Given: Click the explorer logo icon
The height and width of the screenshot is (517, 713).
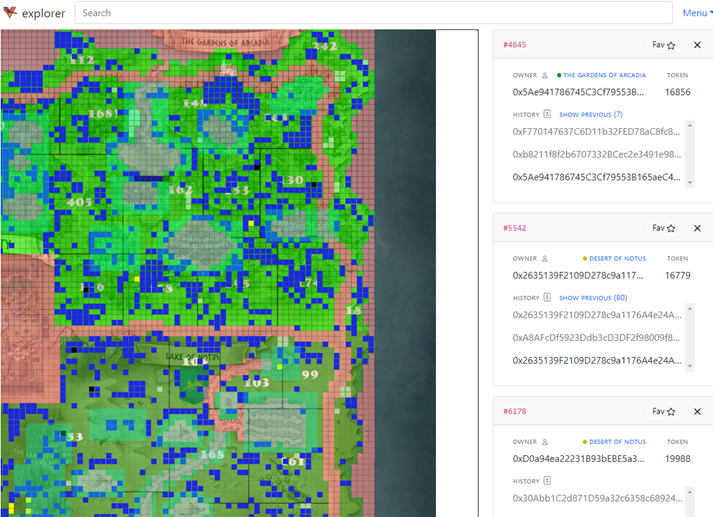Looking at the screenshot, I should 11,13.
